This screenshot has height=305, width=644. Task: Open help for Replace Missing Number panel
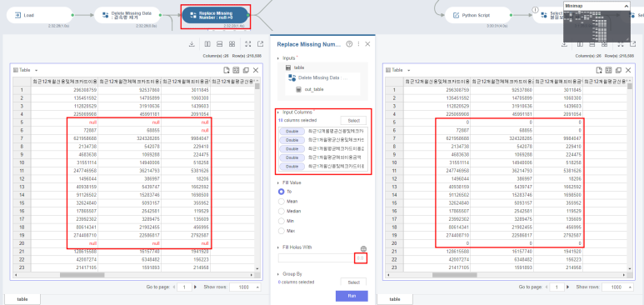[x=349, y=44]
